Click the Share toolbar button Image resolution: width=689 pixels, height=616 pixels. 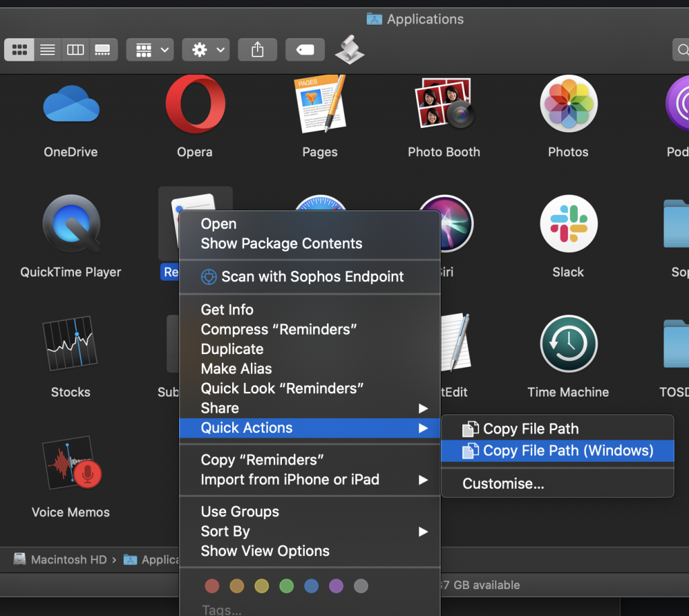coord(258,50)
